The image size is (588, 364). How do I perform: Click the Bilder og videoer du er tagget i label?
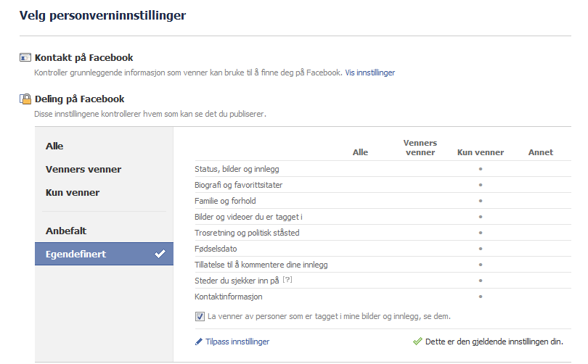(x=248, y=217)
